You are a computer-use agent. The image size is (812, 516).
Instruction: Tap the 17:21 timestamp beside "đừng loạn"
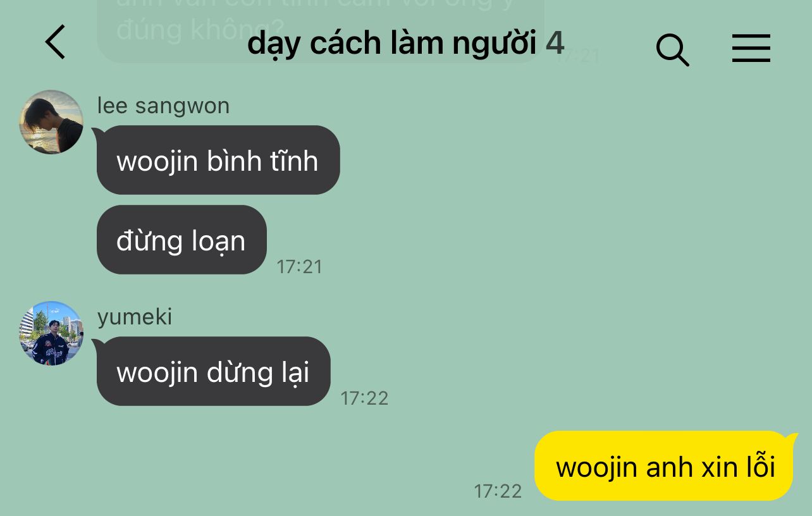(x=300, y=267)
